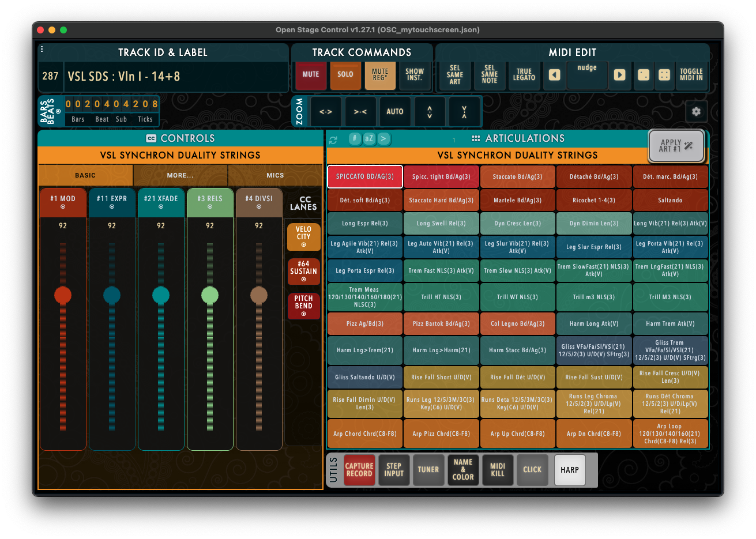The width and height of the screenshot is (756, 539).
Task: Sort articulations by number (#)
Action: (355, 138)
